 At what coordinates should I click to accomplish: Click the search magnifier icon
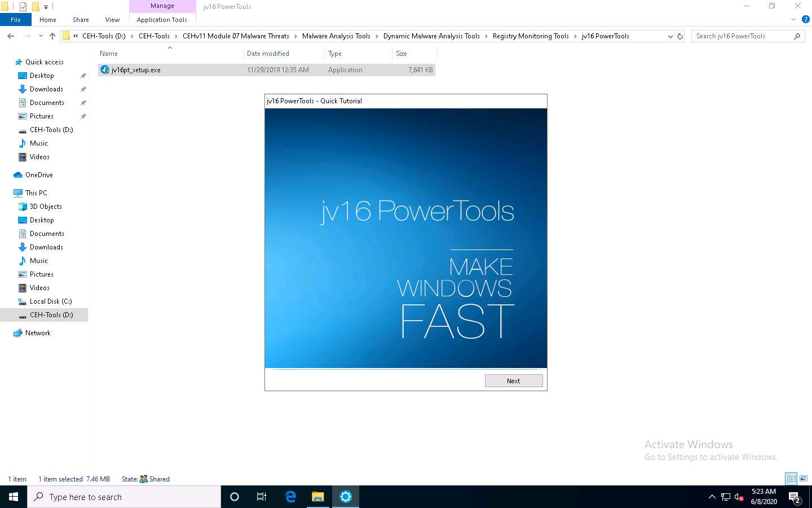pos(797,36)
